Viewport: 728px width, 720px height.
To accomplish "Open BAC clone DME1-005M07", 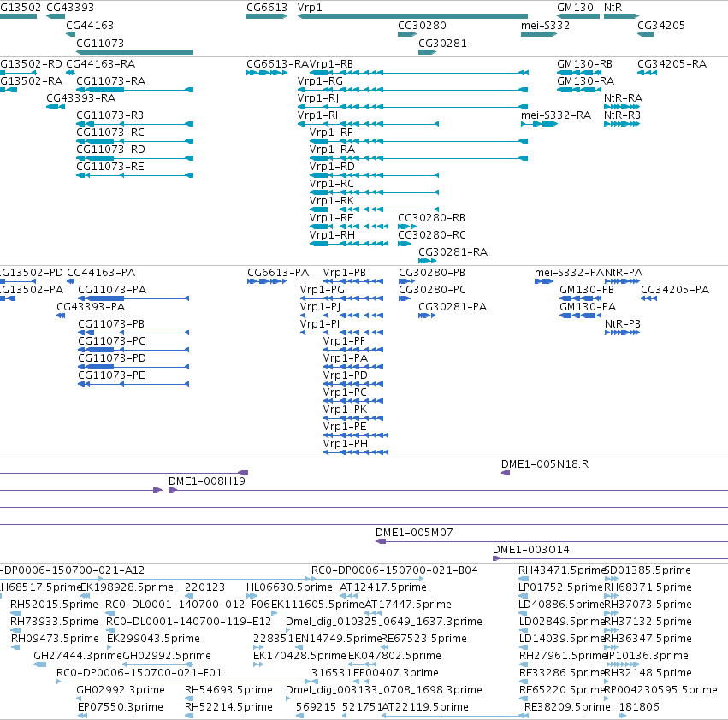I will pyautogui.click(x=414, y=533).
